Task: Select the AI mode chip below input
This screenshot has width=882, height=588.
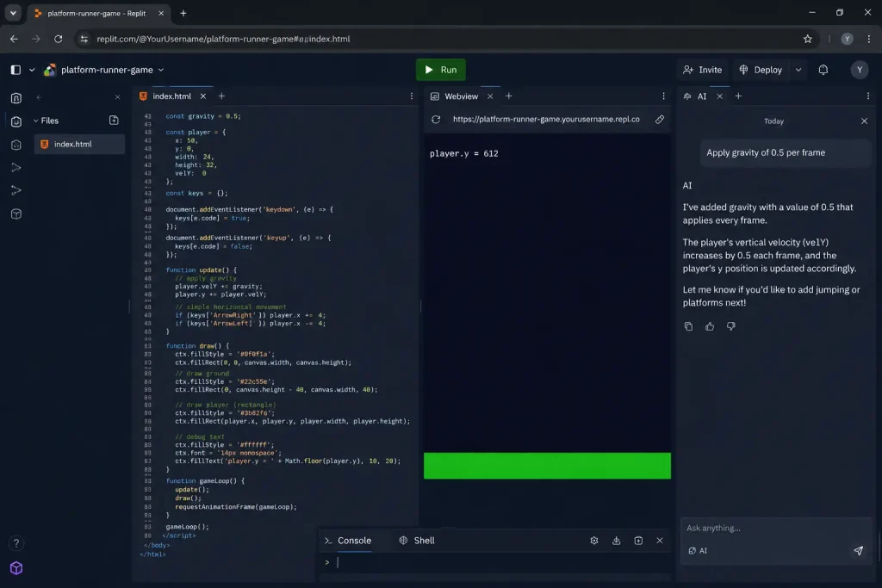Action: coord(698,551)
